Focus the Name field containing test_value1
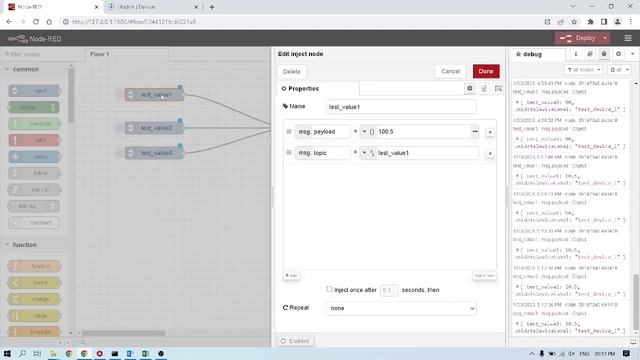 [x=401, y=107]
